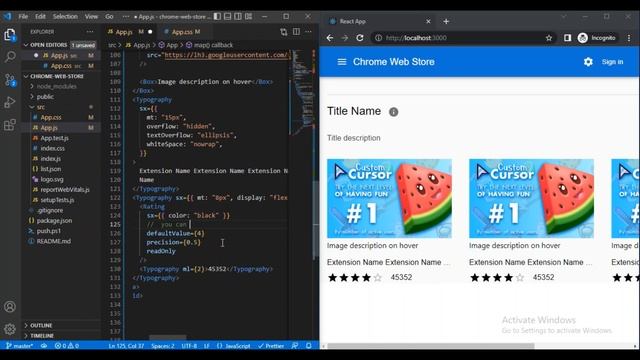This screenshot has height=360, width=640.
Task: Open the Manage gear in VS Code
Action: (x=10, y=329)
